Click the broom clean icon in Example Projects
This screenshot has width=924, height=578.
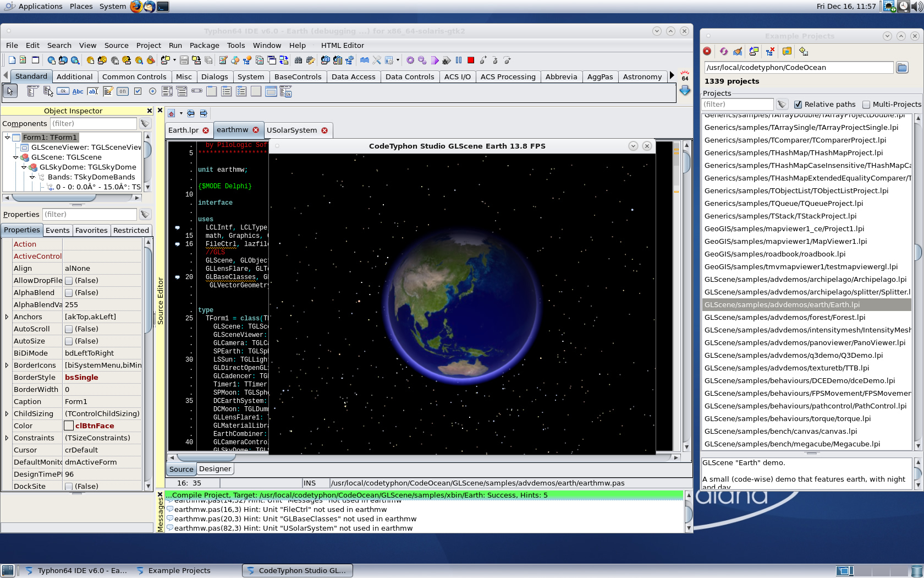738,51
